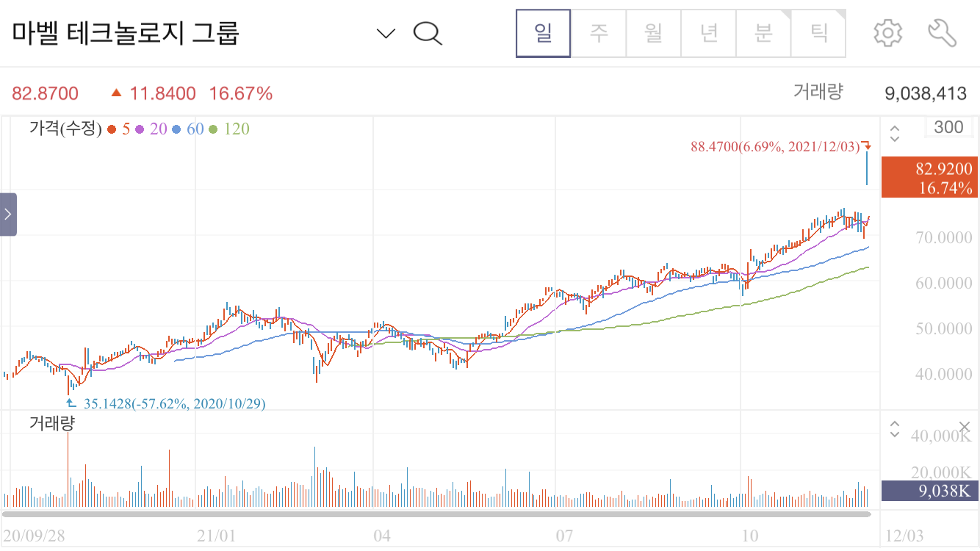The image size is (980, 551).
Task: Open the stock search magnifier
Action: tap(428, 33)
